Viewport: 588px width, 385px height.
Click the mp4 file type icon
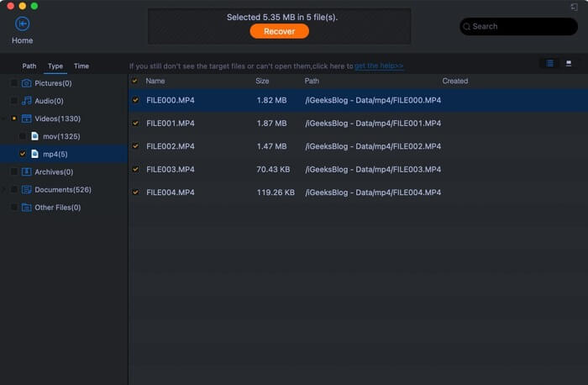point(35,154)
